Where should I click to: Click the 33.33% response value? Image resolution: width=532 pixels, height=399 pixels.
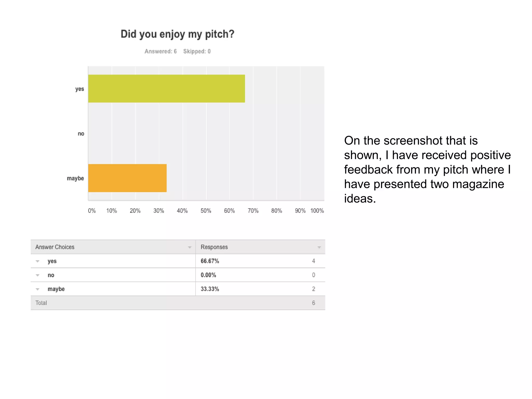(210, 289)
